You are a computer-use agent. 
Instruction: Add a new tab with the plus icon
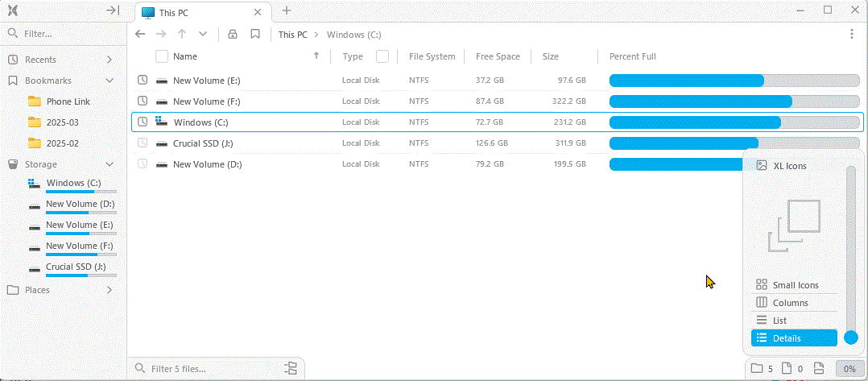click(x=287, y=10)
